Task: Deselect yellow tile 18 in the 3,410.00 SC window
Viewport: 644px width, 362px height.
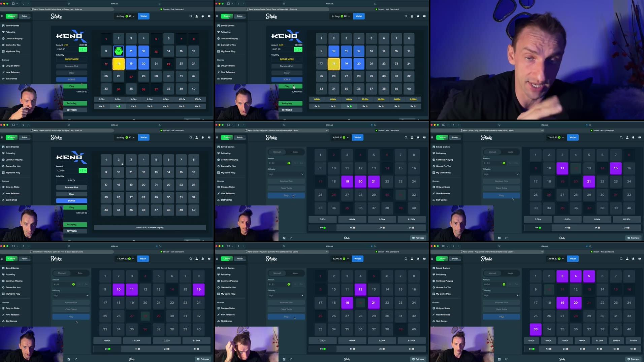Action: (334, 64)
